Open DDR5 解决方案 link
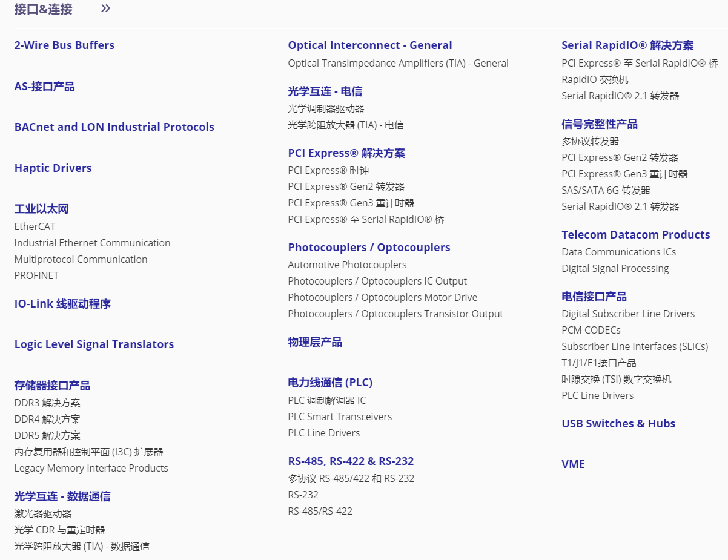Image resolution: width=728 pixels, height=560 pixels. tap(47, 436)
